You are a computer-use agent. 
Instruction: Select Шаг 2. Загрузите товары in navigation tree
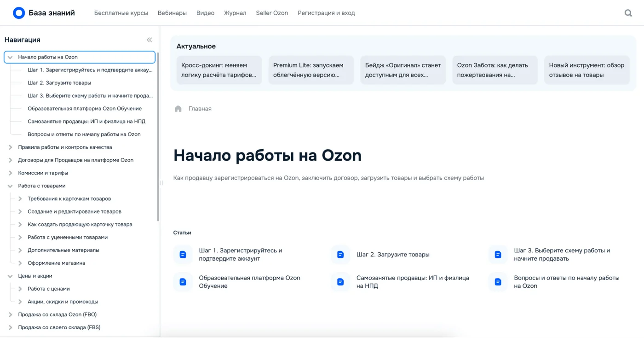pos(59,83)
